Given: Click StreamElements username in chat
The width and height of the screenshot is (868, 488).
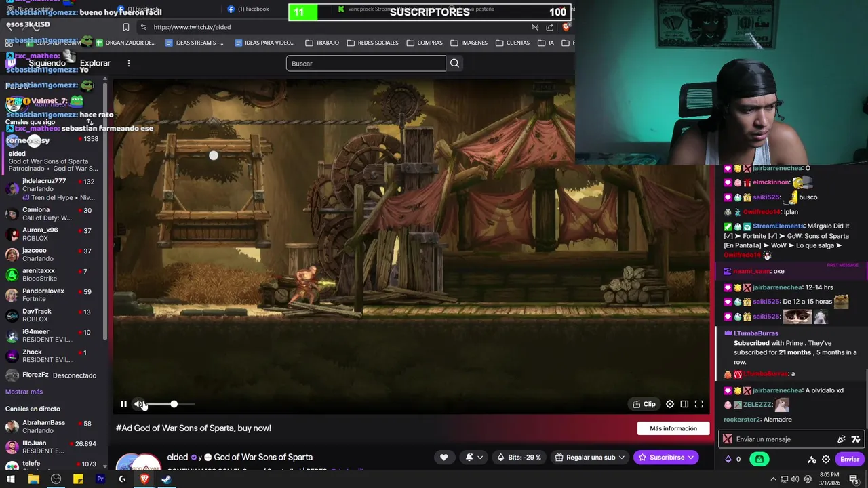Looking at the screenshot, I should pyautogui.click(x=777, y=226).
